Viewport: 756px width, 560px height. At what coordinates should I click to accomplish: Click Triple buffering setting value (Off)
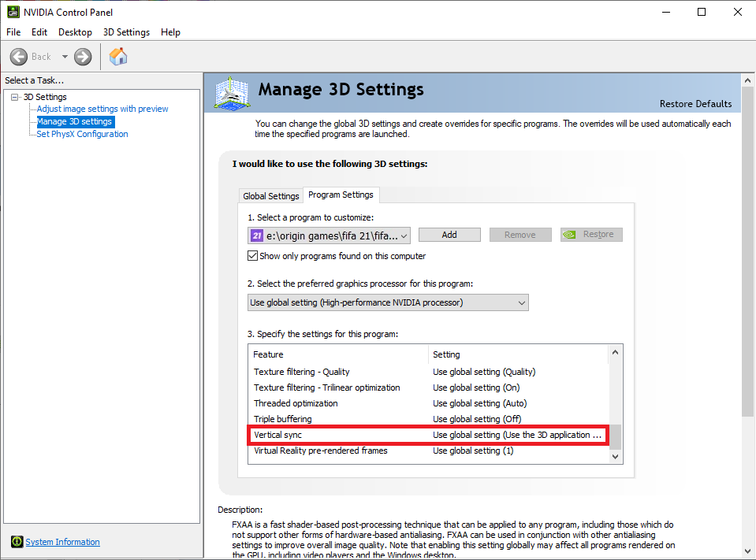[x=477, y=419]
